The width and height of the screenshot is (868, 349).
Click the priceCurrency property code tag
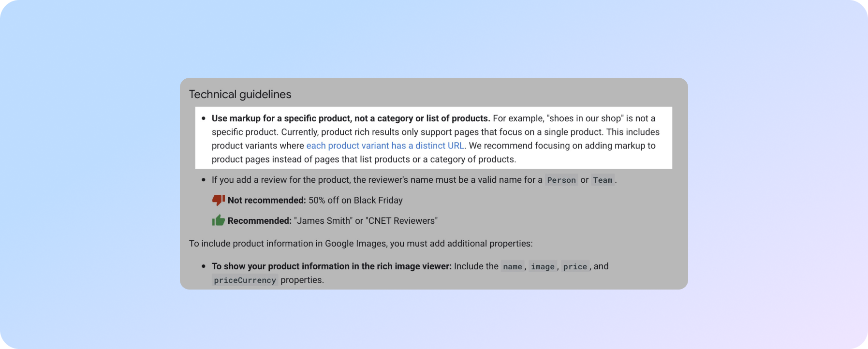click(x=245, y=280)
